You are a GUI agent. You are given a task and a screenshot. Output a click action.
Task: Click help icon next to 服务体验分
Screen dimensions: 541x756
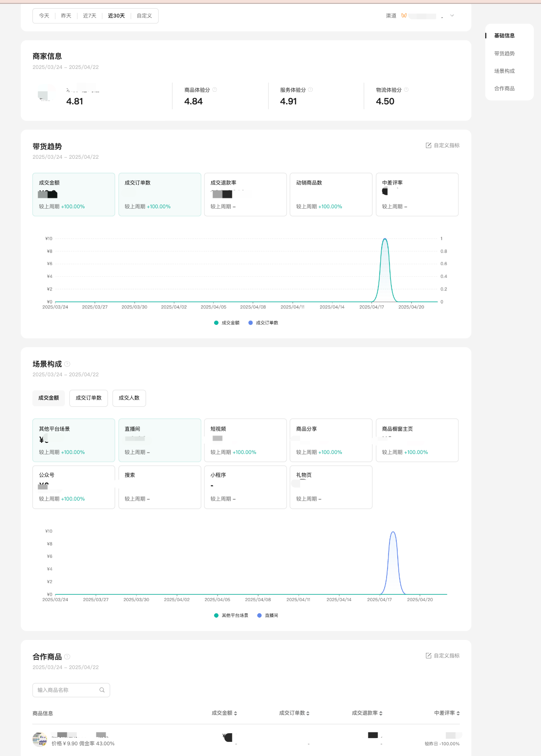[x=310, y=90]
